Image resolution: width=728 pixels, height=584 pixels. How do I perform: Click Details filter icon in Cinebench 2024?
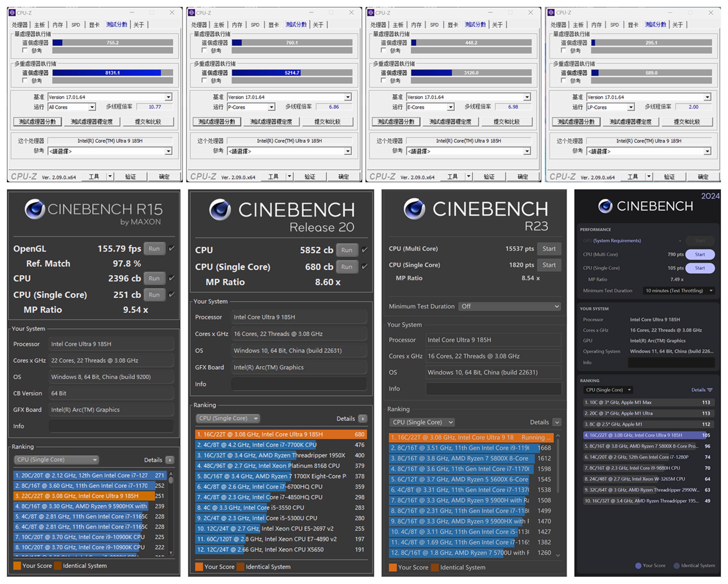click(x=710, y=390)
